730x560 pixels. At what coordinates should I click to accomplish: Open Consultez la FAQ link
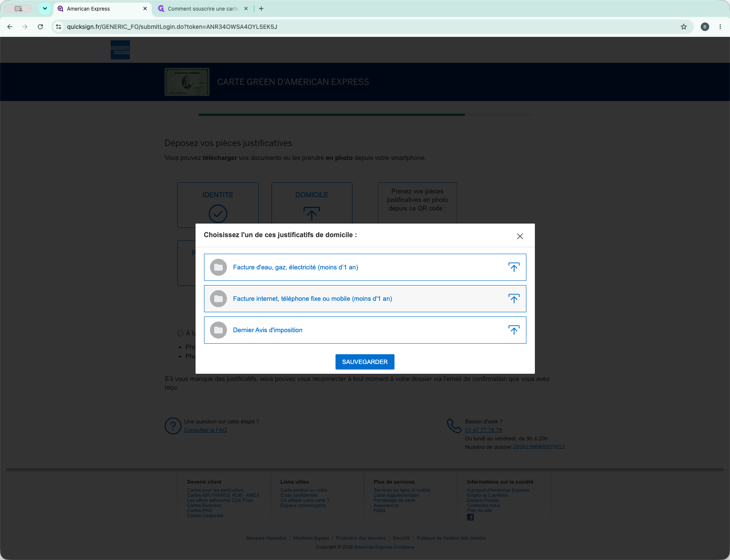click(205, 430)
